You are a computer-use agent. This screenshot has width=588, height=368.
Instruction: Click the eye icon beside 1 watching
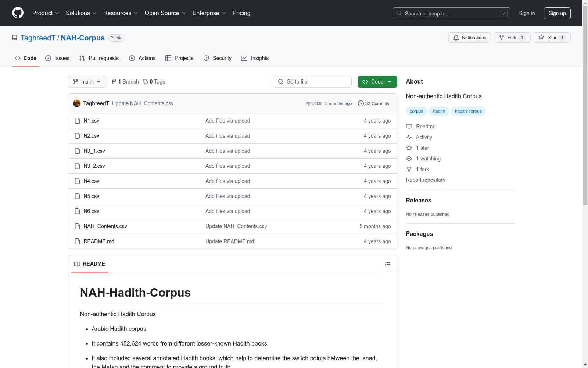[x=409, y=159]
